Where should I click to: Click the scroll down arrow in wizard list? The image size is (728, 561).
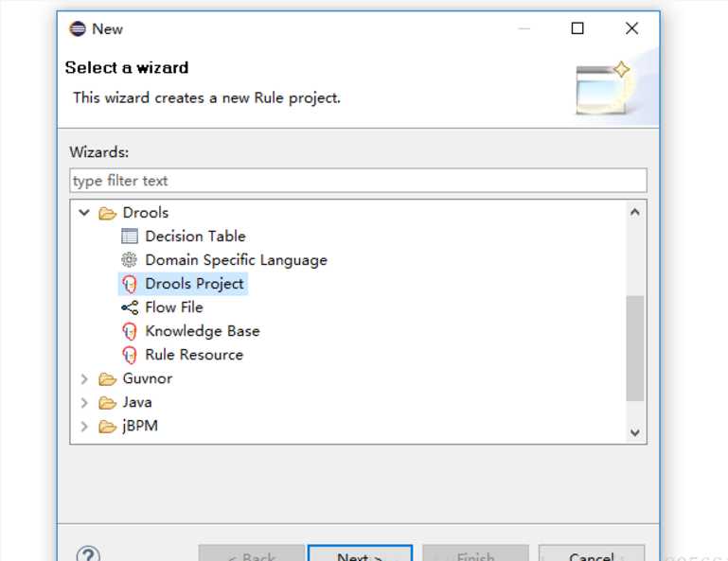tap(634, 432)
